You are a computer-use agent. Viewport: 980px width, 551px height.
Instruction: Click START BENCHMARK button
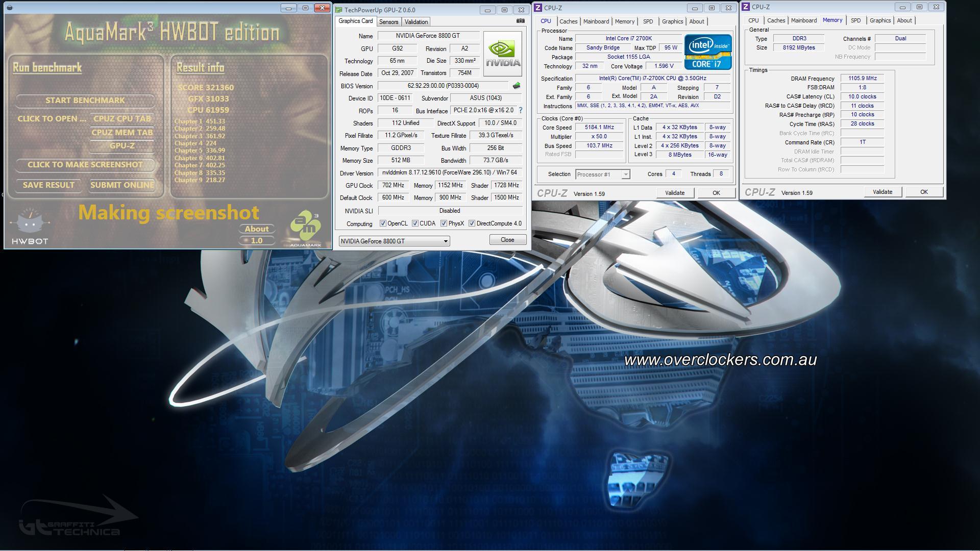click(x=85, y=101)
